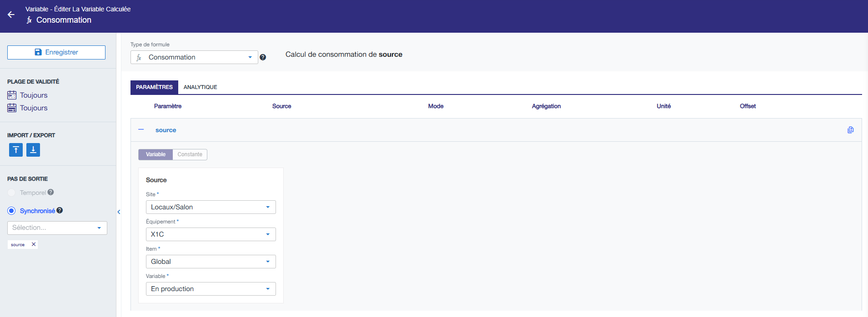Click the back arrow in the header
This screenshot has height=317, width=868.
pyautogui.click(x=11, y=15)
